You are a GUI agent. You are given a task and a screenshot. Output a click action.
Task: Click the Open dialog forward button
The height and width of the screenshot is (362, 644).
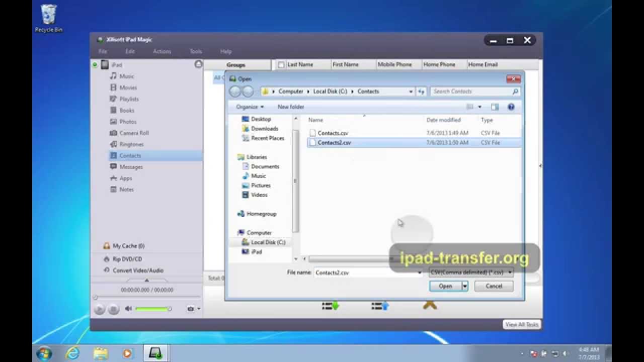click(248, 92)
